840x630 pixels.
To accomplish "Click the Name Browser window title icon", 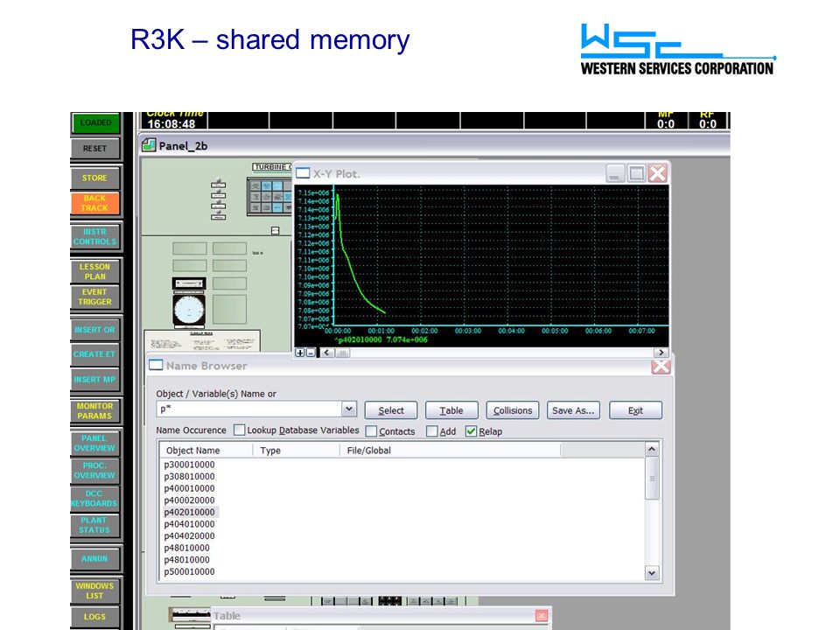I will pos(156,366).
